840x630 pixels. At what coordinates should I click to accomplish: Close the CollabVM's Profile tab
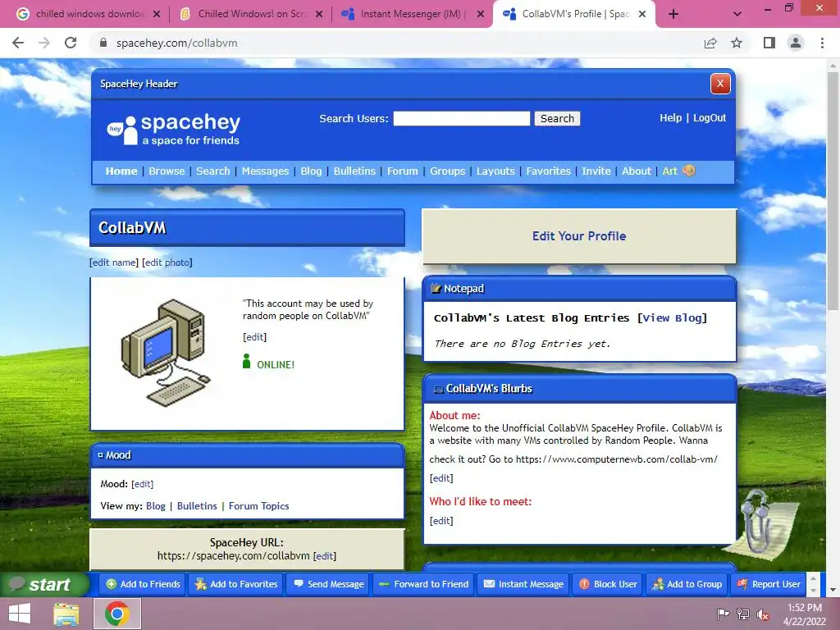(643, 14)
